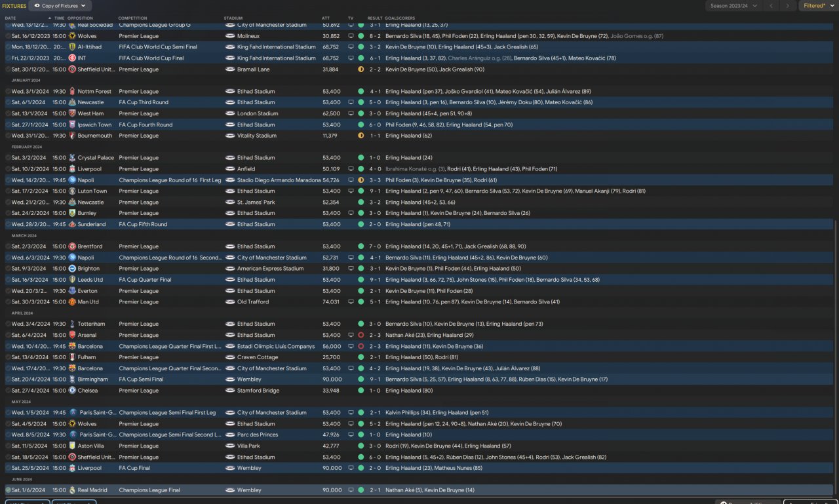Click the Real Madrid club crest

[x=72, y=490]
